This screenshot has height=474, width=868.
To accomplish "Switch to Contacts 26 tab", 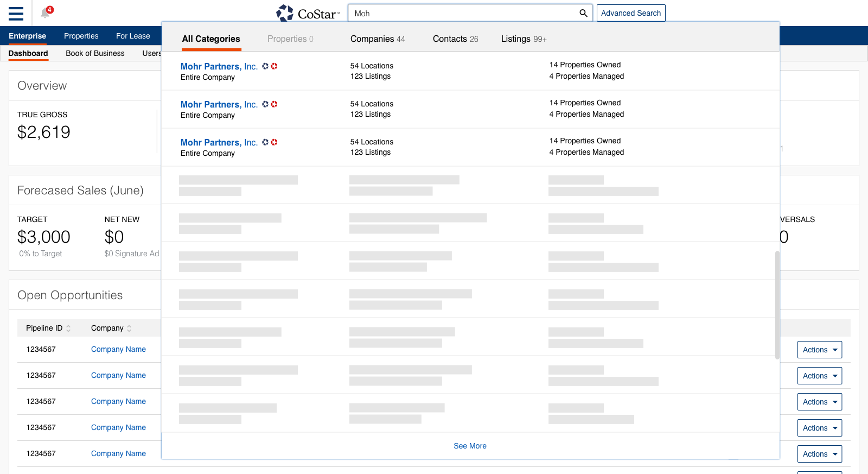I will click(456, 39).
